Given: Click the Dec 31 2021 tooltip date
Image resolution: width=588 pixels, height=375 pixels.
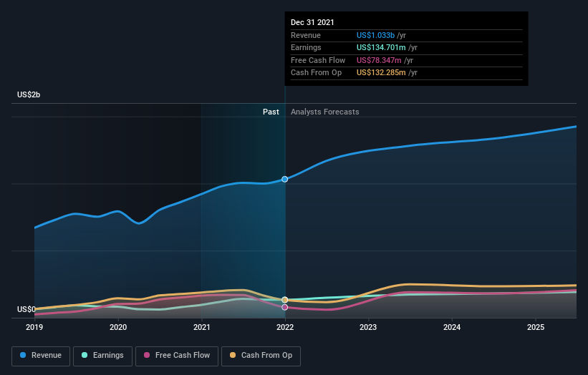Looking at the screenshot, I should (312, 22).
